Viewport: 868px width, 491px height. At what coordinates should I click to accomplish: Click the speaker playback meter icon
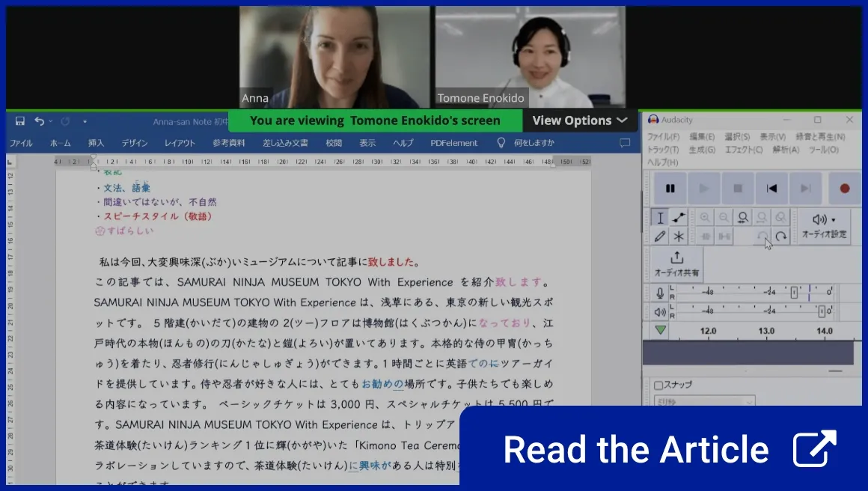pyautogui.click(x=660, y=311)
